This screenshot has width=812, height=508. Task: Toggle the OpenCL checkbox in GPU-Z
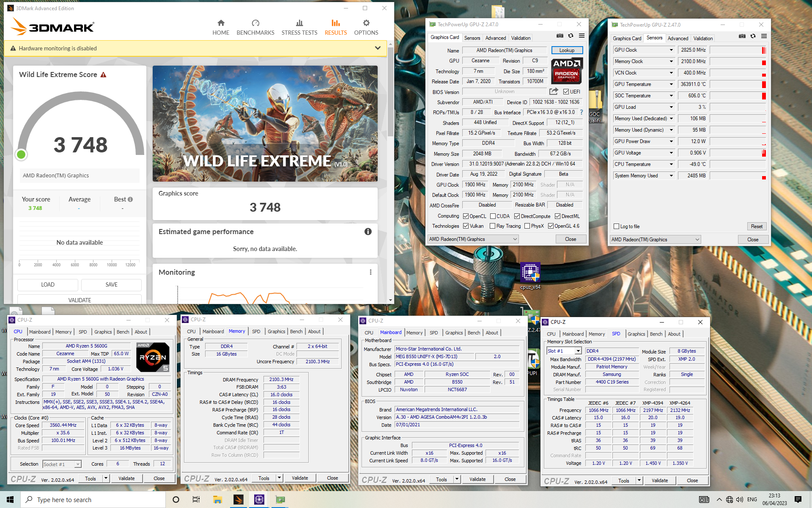[466, 216]
